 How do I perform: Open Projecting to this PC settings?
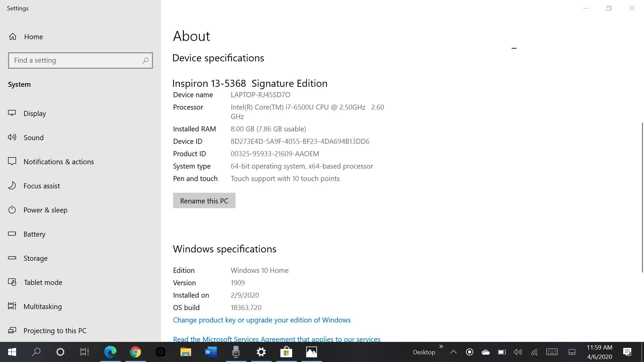(47, 330)
